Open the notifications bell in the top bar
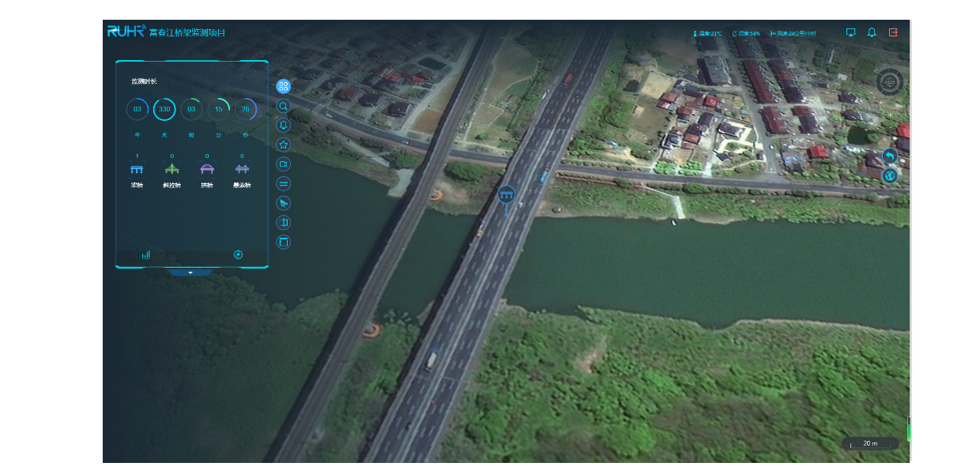Viewport: 980px width, 474px height. (872, 32)
